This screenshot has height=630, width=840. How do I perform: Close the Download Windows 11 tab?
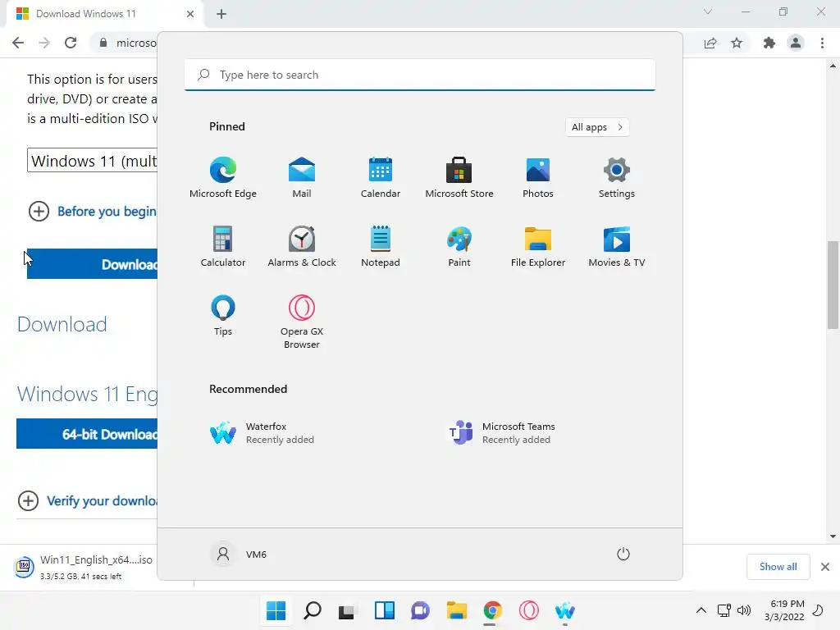coord(190,14)
